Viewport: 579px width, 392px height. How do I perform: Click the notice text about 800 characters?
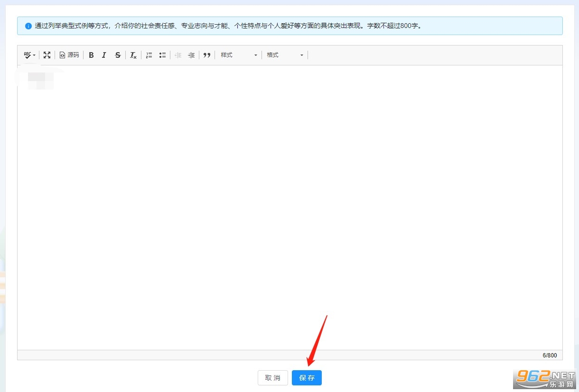pyautogui.click(x=228, y=26)
